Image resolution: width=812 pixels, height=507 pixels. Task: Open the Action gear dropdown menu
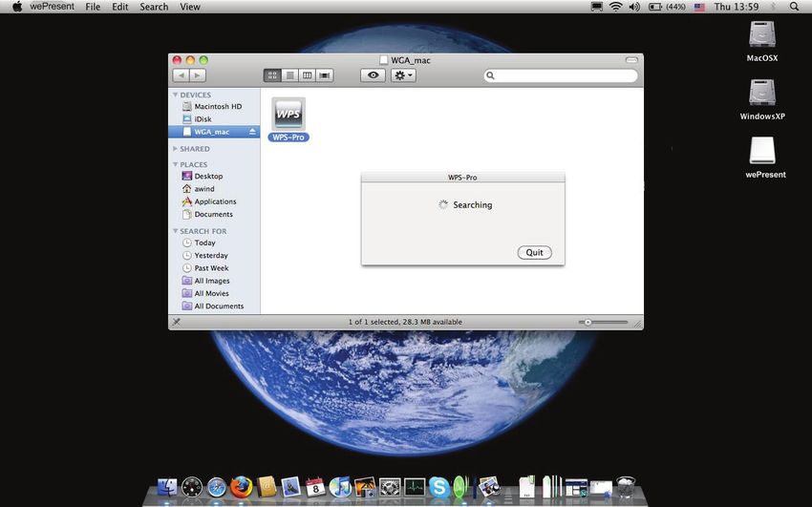point(403,75)
